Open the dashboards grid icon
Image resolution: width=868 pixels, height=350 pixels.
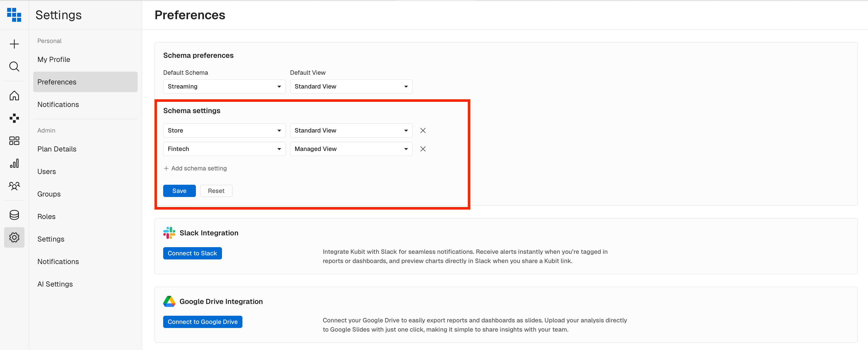[x=14, y=141]
